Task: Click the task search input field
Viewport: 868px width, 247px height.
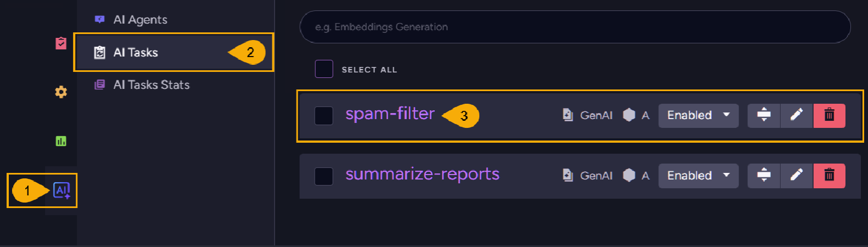Action: (x=574, y=27)
